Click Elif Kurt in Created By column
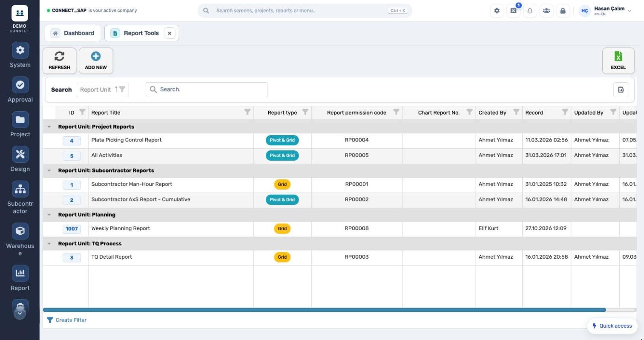 (x=488, y=228)
